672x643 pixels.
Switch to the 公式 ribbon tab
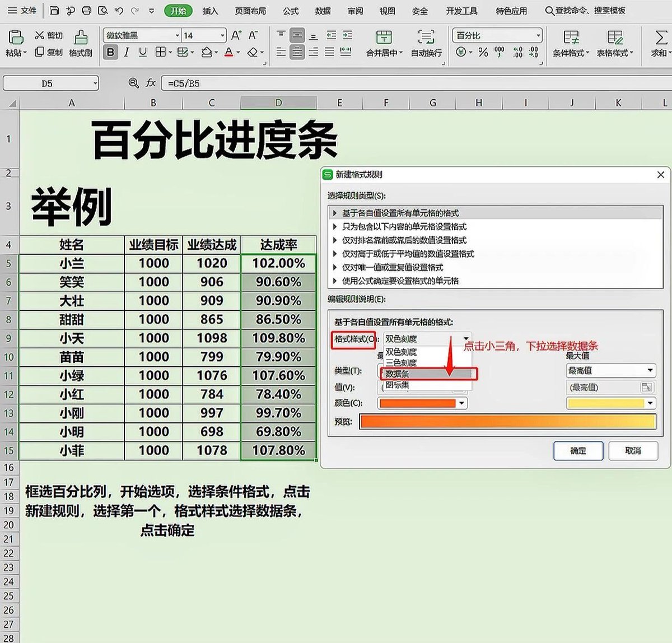(291, 11)
